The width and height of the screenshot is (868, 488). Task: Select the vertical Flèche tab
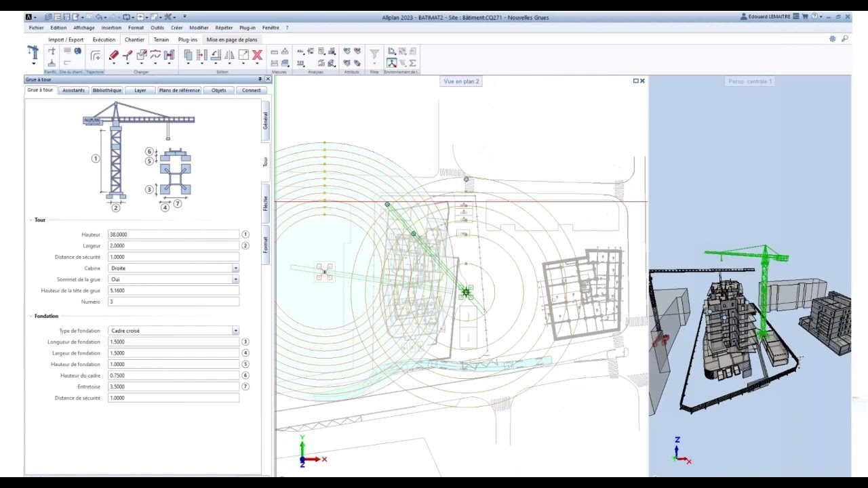click(265, 203)
